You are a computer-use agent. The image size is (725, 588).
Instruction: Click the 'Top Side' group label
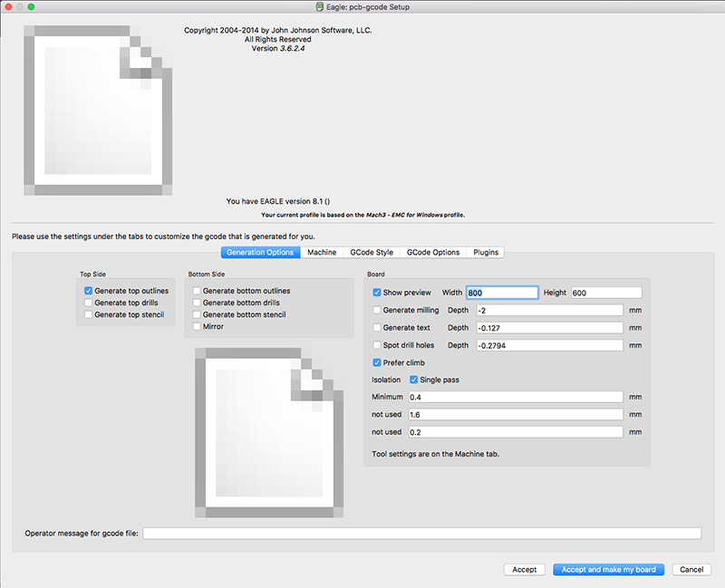point(92,275)
